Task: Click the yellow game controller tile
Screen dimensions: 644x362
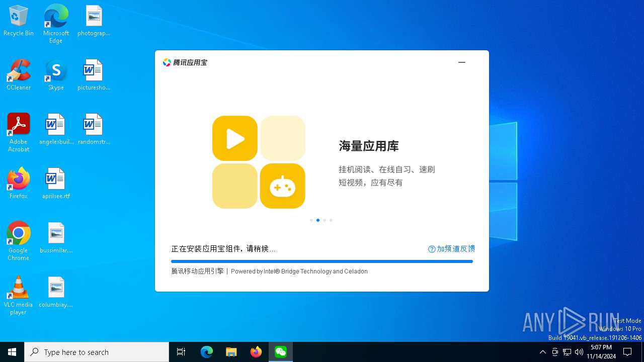Action: pyautogui.click(x=283, y=186)
